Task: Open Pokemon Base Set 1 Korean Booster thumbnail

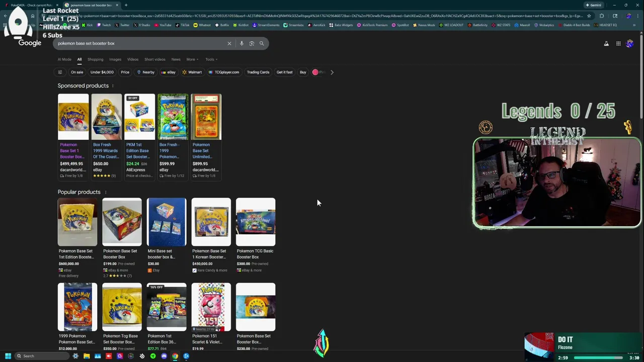Action: tap(211, 222)
